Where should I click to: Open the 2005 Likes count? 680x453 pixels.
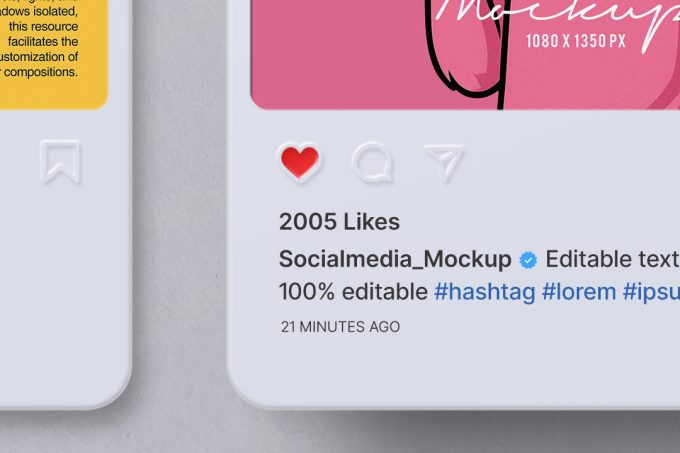pyautogui.click(x=340, y=222)
